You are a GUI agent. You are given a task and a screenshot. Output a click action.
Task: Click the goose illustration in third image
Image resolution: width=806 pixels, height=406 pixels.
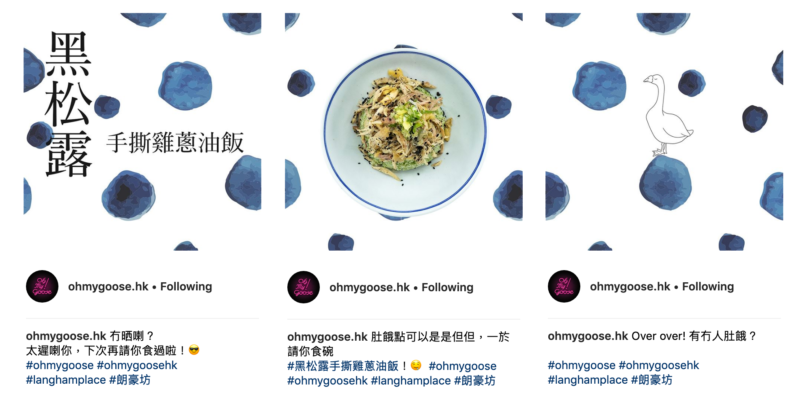click(667, 115)
